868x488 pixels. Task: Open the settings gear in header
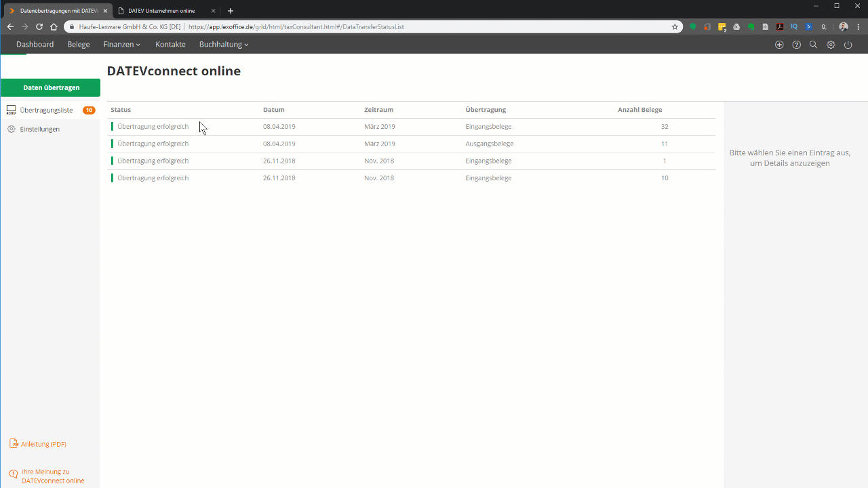pos(831,45)
